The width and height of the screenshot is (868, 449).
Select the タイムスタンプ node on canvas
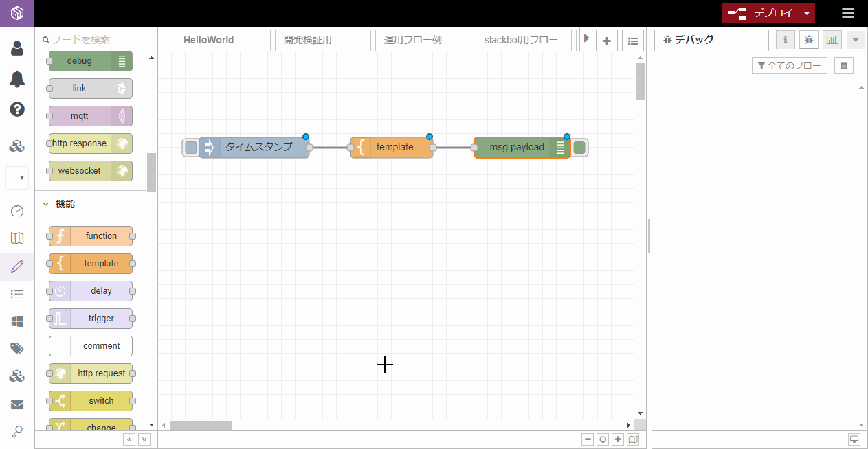[254, 148]
